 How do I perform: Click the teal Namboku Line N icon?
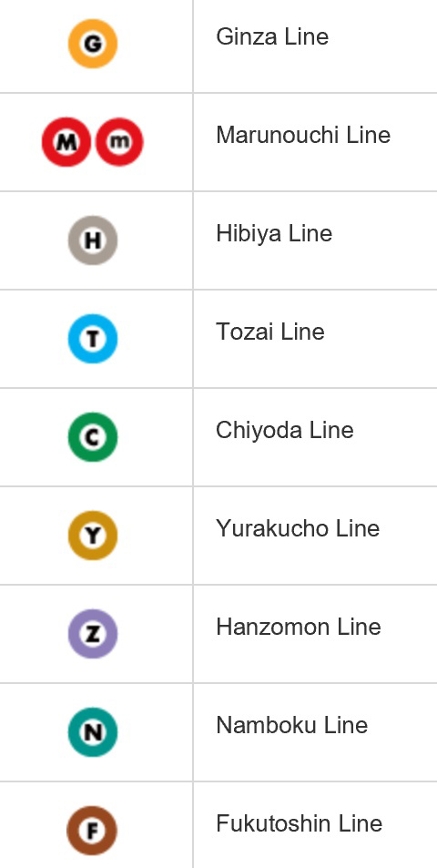[x=93, y=731]
